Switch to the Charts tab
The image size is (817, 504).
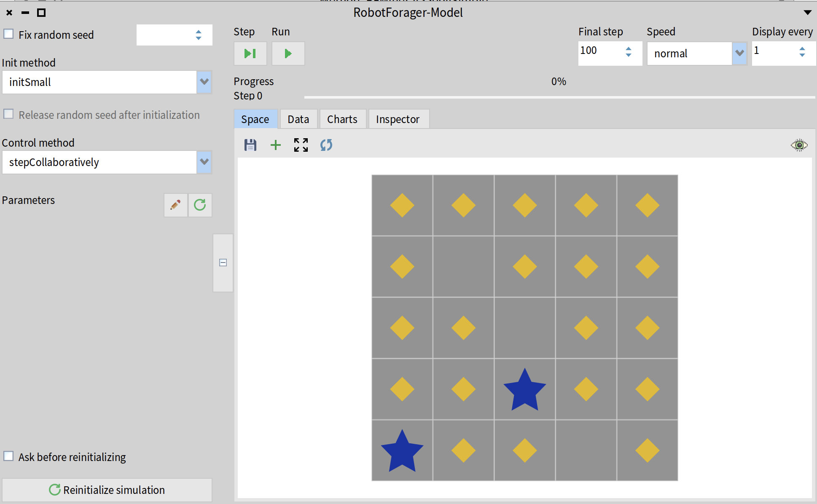[x=342, y=119]
